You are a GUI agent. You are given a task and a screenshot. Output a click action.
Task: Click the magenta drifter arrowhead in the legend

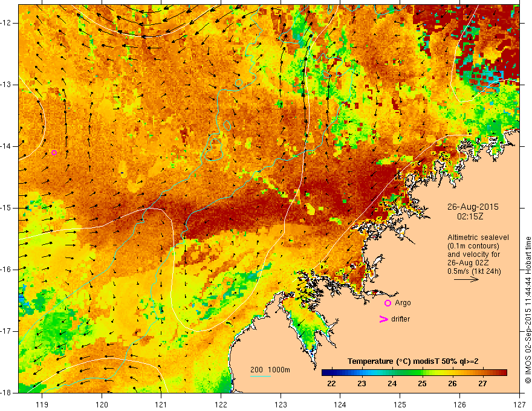[383, 319]
